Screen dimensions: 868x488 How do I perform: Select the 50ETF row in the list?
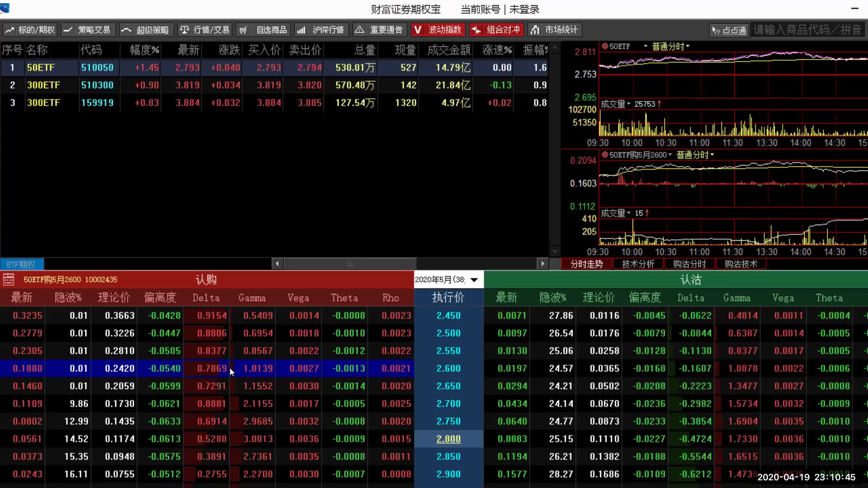pyautogui.click(x=274, y=68)
